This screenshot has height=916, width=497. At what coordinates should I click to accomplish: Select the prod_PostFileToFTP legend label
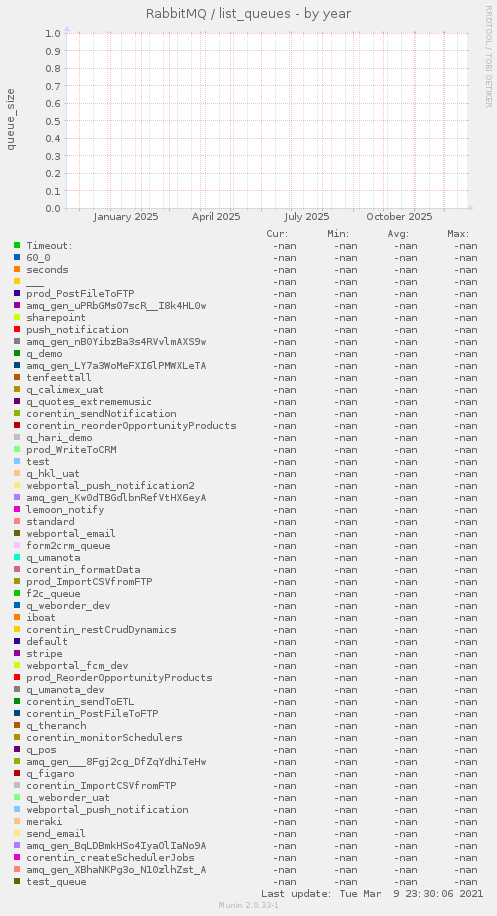click(x=81, y=293)
